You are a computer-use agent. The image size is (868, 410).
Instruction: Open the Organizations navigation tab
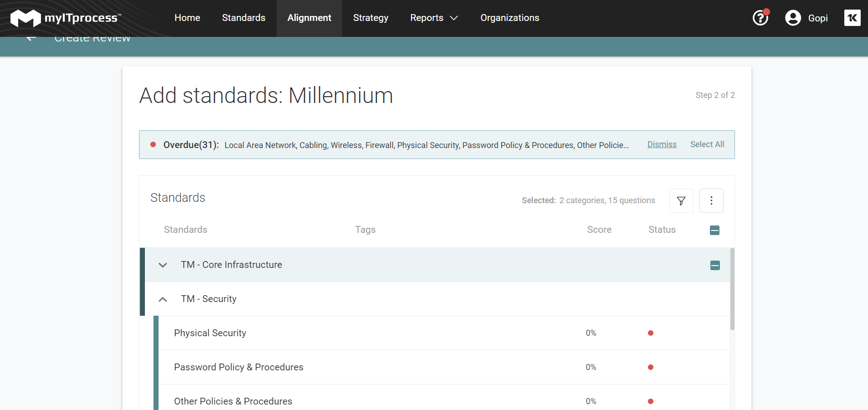[x=510, y=18]
